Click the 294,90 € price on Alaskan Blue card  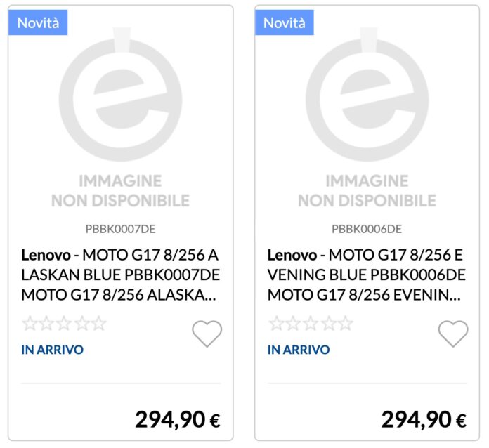[178, 420]
